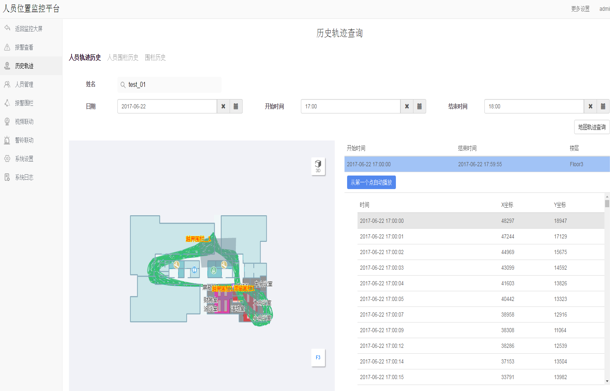Open 人员管理 via its people icon
Viewport: 610px width, 391px height.
(7, 84)
